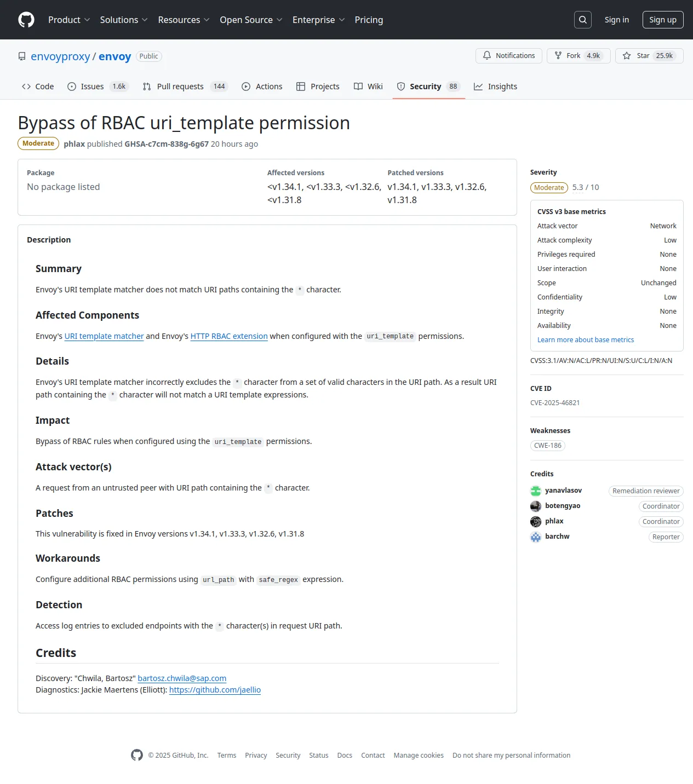
Task: Open the Actions tab
Action: tap(262, 87)
